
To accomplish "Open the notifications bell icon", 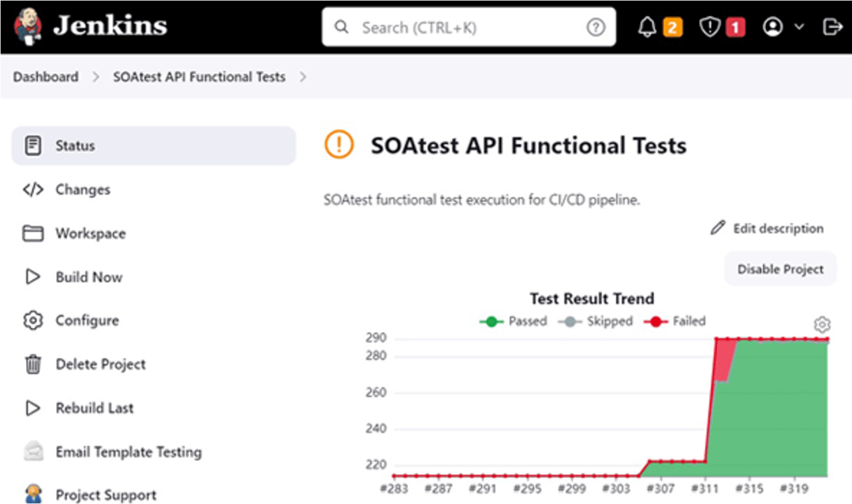I will [x=648, y=28].
